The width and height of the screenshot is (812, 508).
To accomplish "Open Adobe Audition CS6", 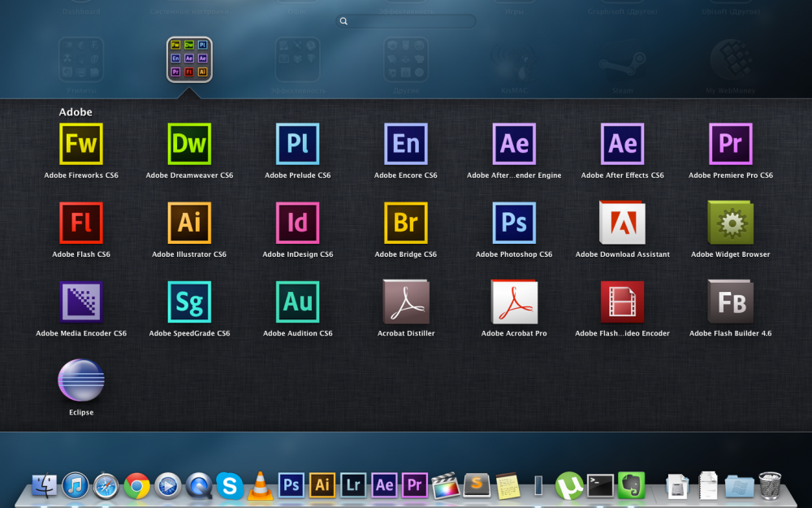I will [297, 302].
